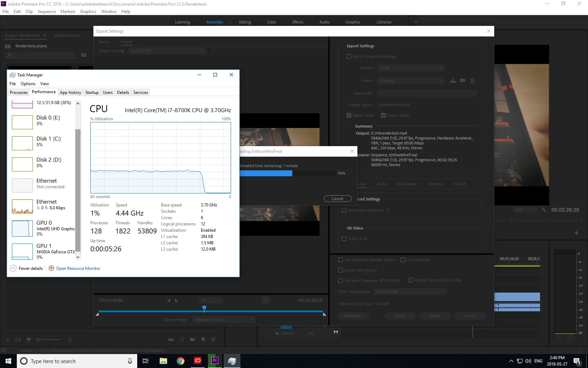Select the CPU-side Disk 0 (E:) graph
Screen dimensions: 588x368
pyautogui.click(x=22, y=122)
